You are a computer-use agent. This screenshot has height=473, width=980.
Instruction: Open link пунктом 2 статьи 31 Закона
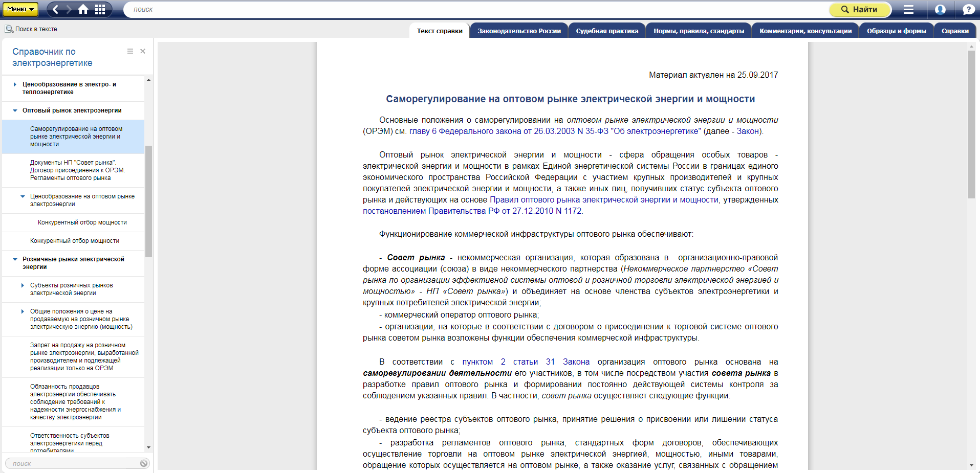(x=526, y=362)
